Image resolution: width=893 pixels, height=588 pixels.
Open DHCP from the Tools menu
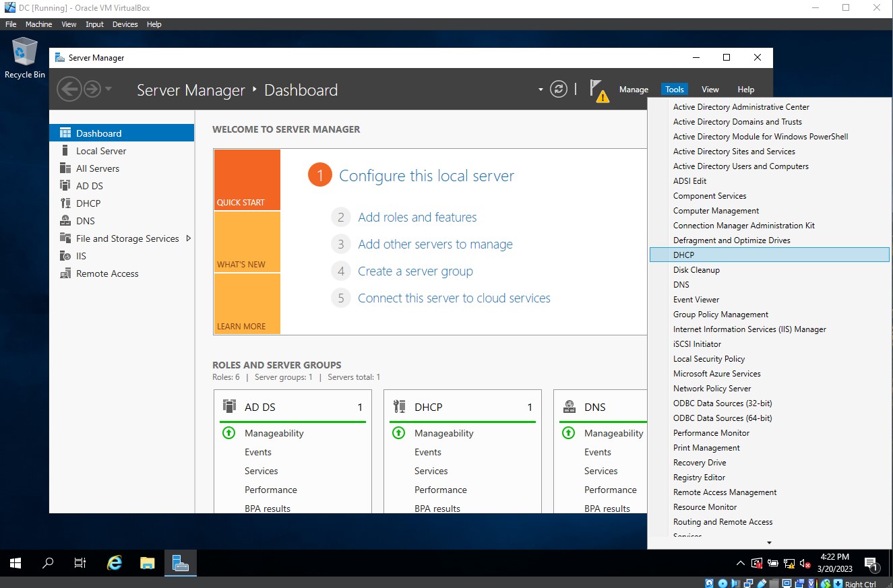[769, 255]
